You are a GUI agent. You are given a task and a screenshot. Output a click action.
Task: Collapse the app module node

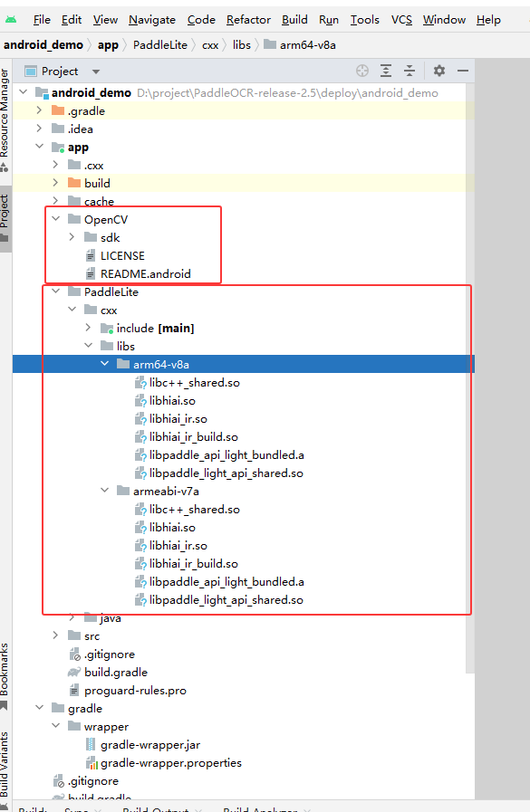[39, 147]
